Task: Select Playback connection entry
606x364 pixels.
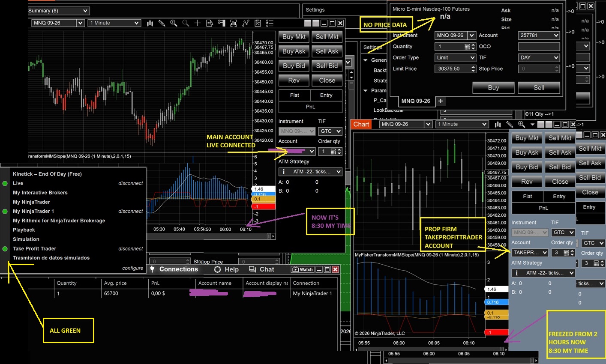Action: point(24,230)
